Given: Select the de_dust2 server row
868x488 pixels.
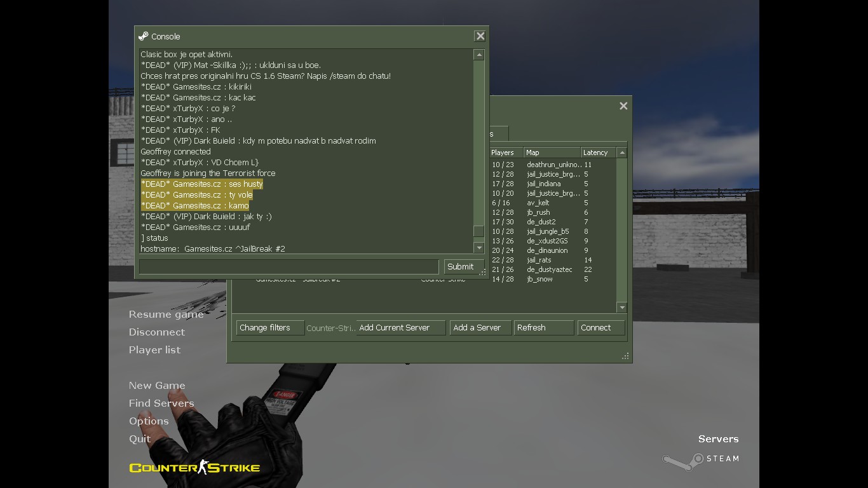Looking at the screenshot, I should coord(553,222).
